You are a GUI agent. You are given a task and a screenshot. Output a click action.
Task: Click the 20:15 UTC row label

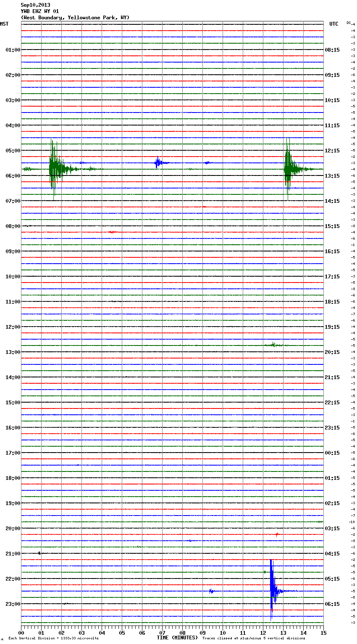[x=332, y=352]
